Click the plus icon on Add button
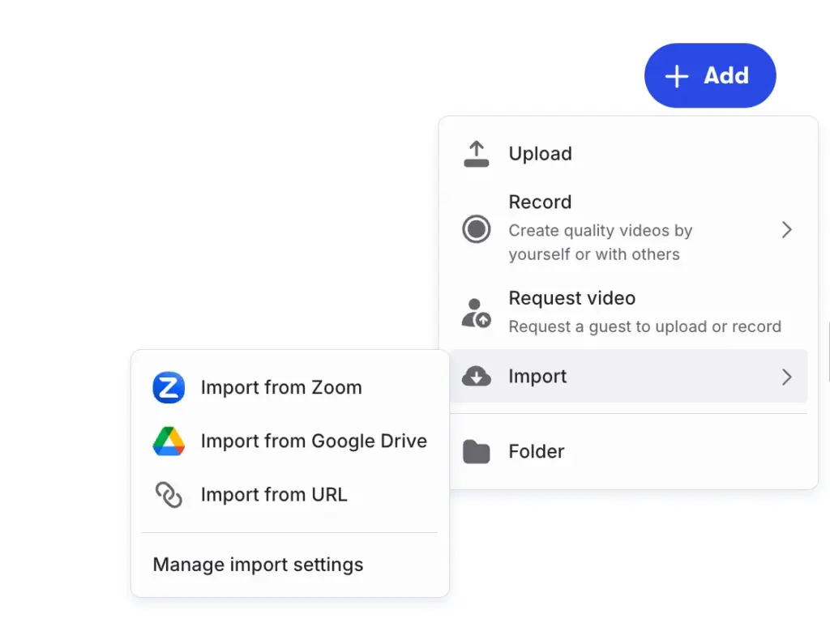830x644 pixels. [675, 75]
